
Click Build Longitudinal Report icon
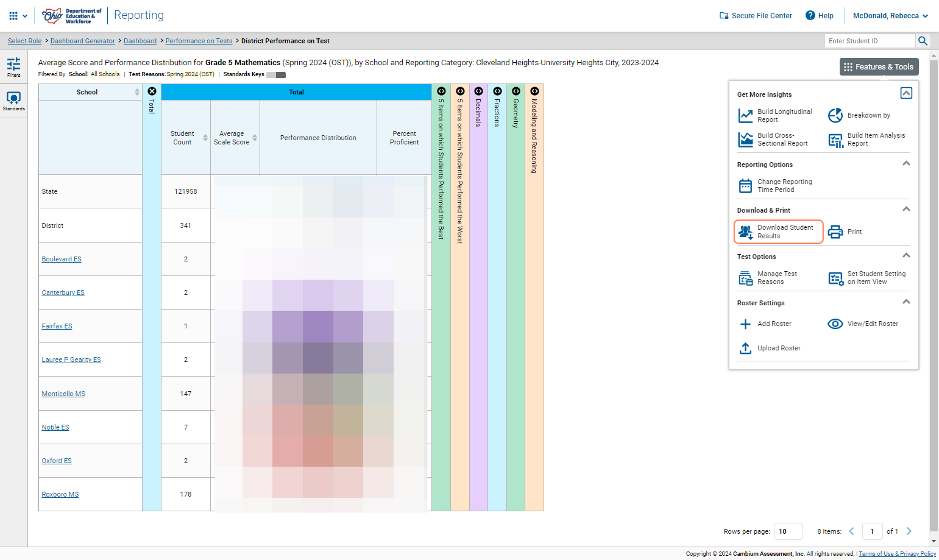745,116
